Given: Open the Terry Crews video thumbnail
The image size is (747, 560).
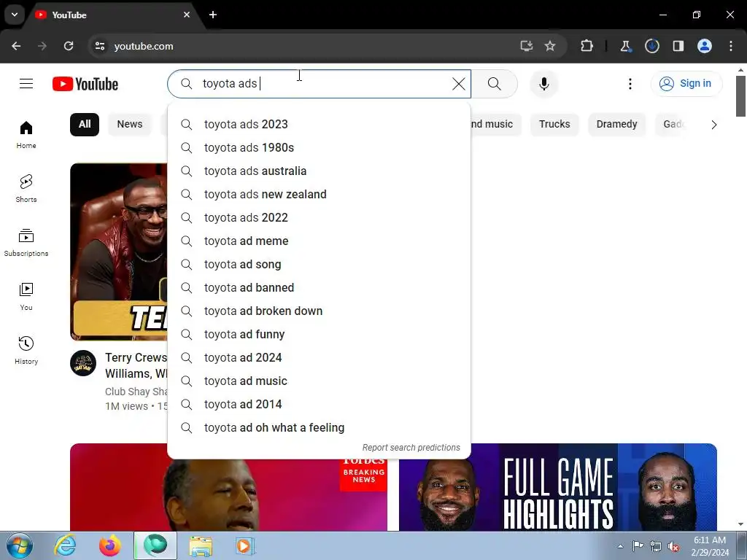Looking at the screenshot, I should [x=119, y=252].
